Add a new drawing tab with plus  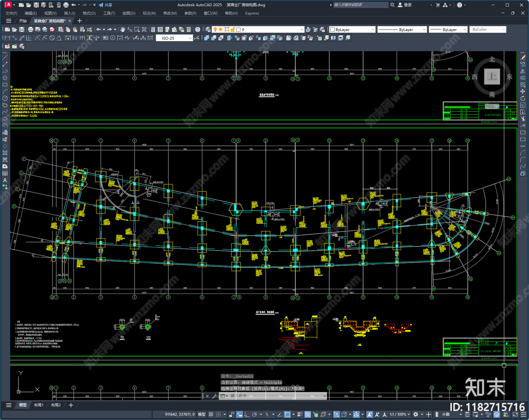click(79, 21)
